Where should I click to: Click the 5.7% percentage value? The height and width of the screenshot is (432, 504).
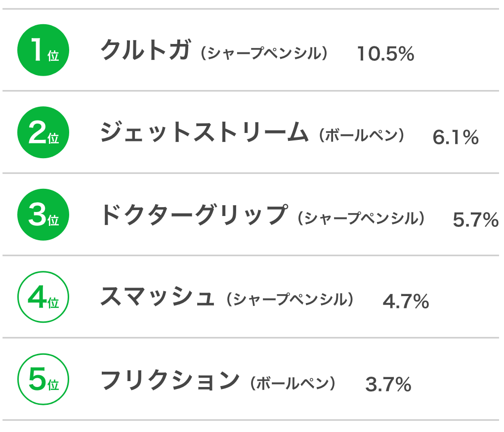point(476,219)
